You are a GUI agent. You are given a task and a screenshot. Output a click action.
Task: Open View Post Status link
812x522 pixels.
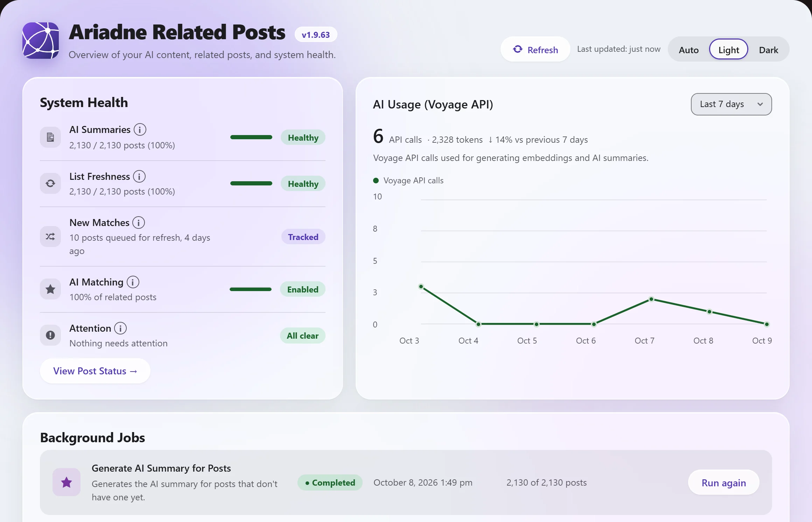(95, 371)
